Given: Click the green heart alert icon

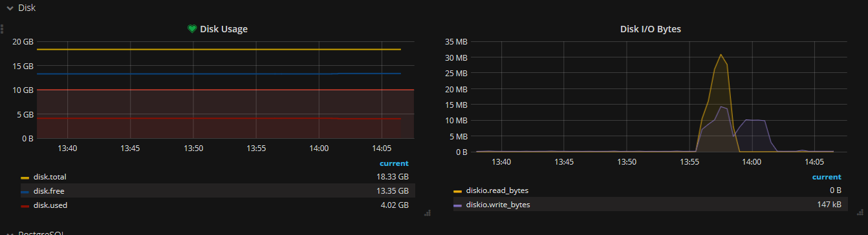Looking at the screenshot, I should click(192, 29).
